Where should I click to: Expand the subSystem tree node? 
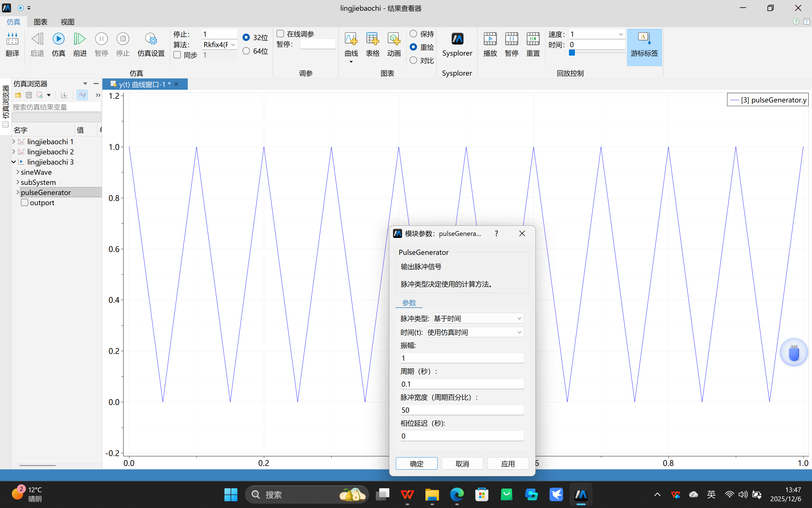18,182
